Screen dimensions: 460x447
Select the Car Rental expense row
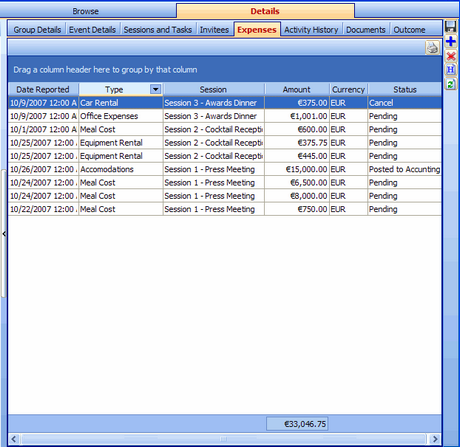[x=225, y=103]
